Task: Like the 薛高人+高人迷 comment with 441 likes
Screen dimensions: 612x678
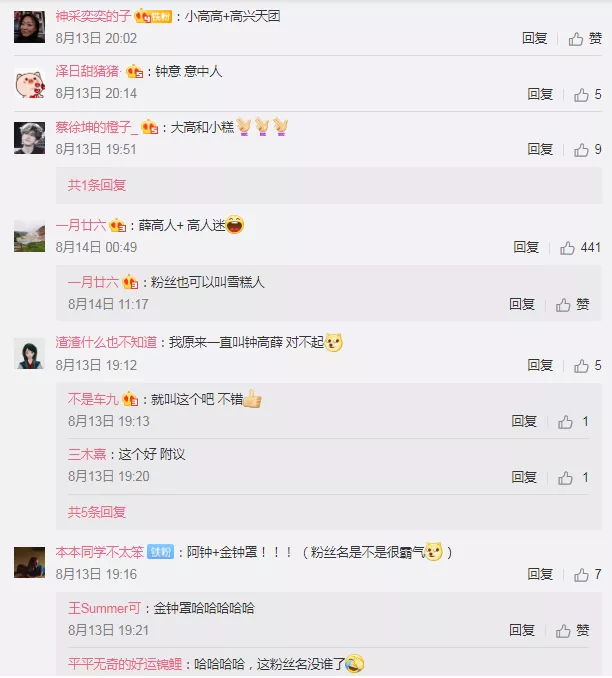Action: coord(580,248)
